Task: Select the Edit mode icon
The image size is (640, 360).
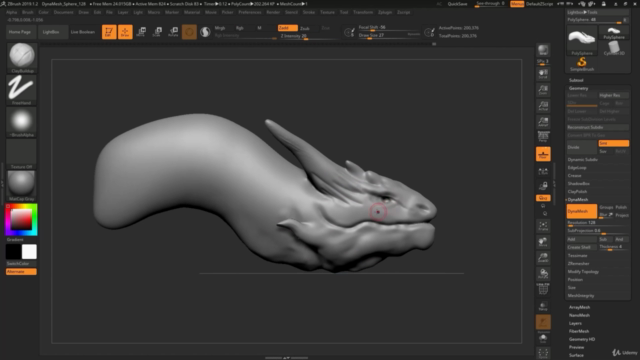Action: pos(109,32)
